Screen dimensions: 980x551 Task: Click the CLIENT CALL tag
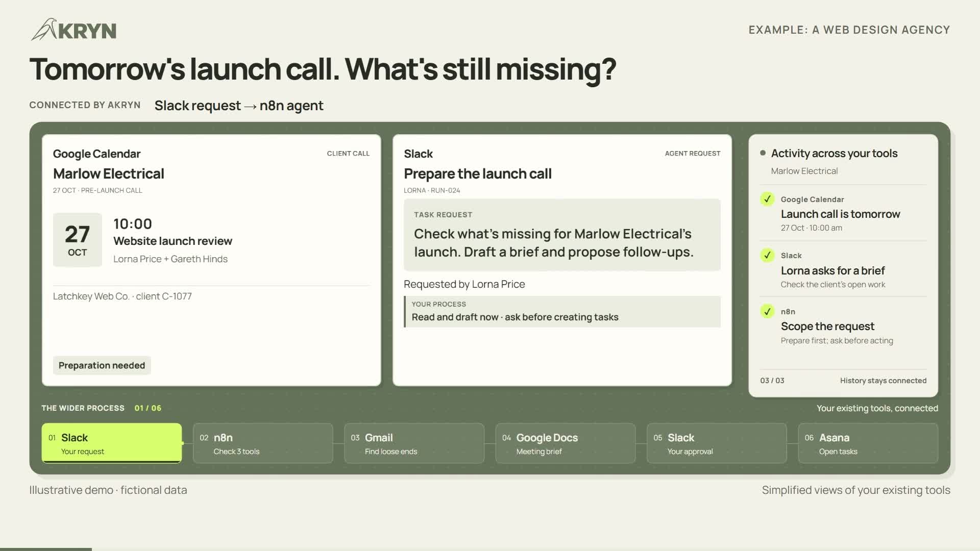pos(348,154)
